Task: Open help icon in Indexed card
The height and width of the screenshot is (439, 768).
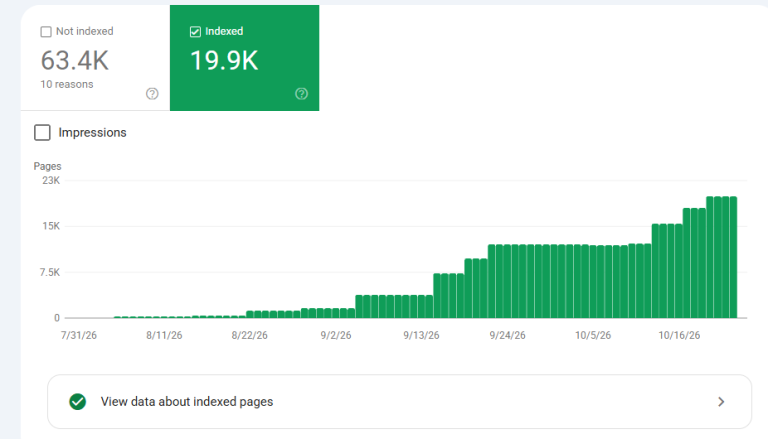Action: [x=302, y=94]
